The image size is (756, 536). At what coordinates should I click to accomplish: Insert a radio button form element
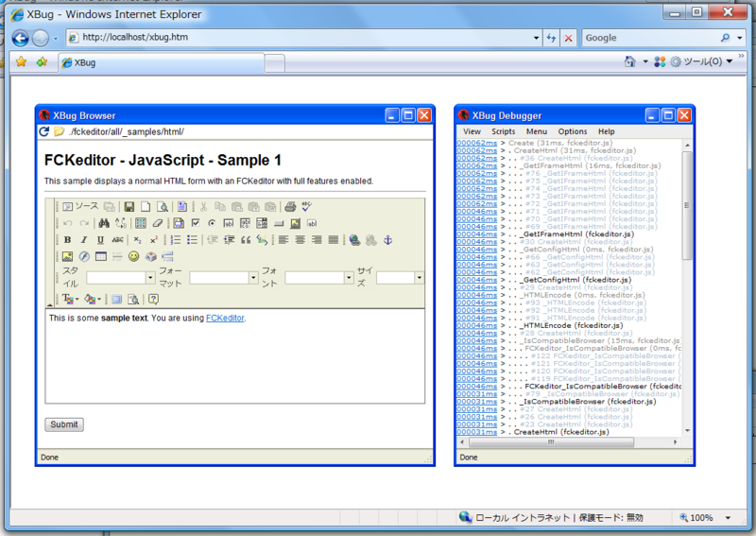212,223
